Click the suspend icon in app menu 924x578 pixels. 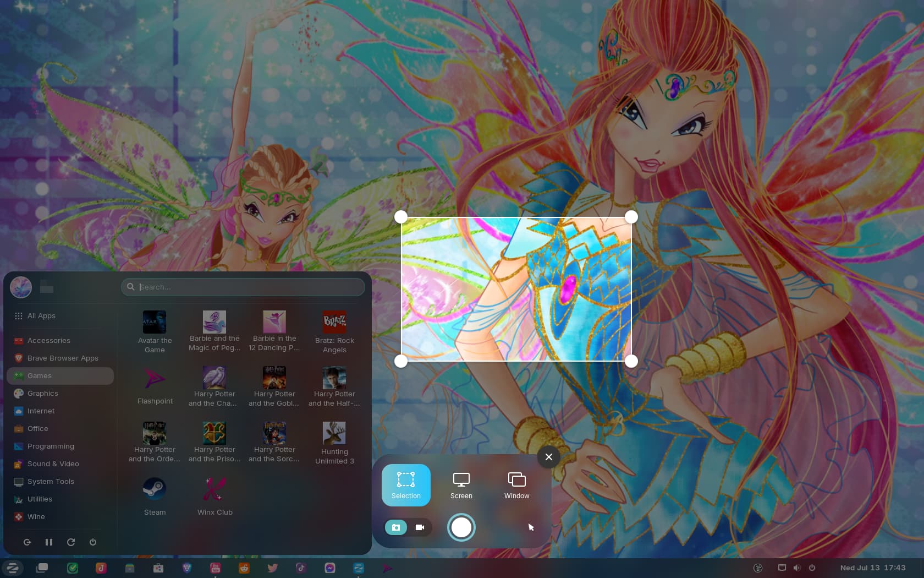click(x=49, y=542)
